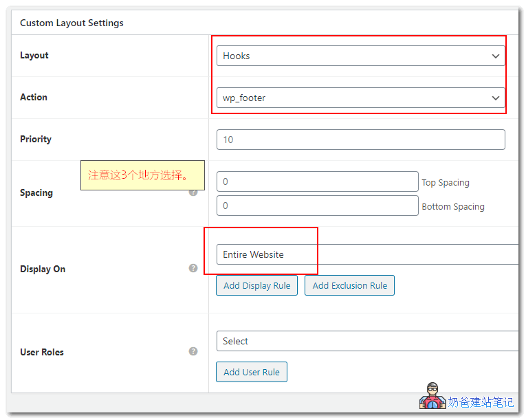Click the Display On row label
The width and height of the screenshot is (526, 420).
point(43,269)
